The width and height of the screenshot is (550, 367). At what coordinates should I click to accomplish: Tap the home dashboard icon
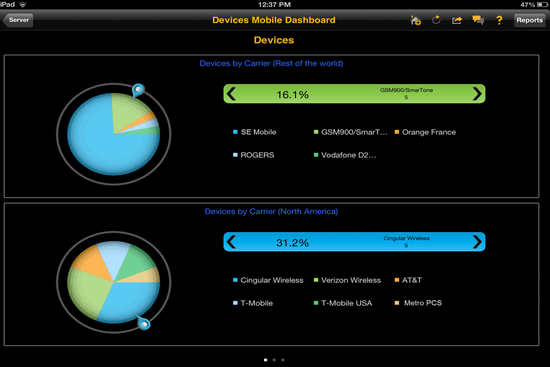point(416,20)
